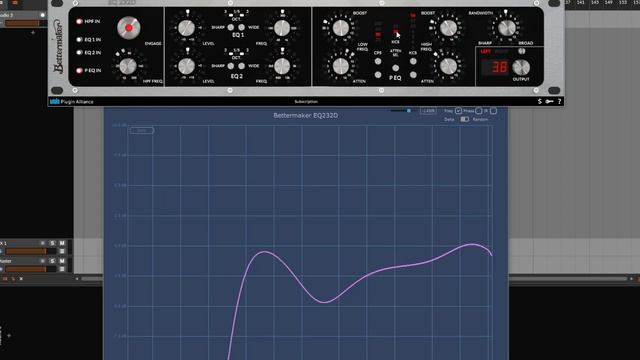Click the red ENGAGE button

pos(129,28)
